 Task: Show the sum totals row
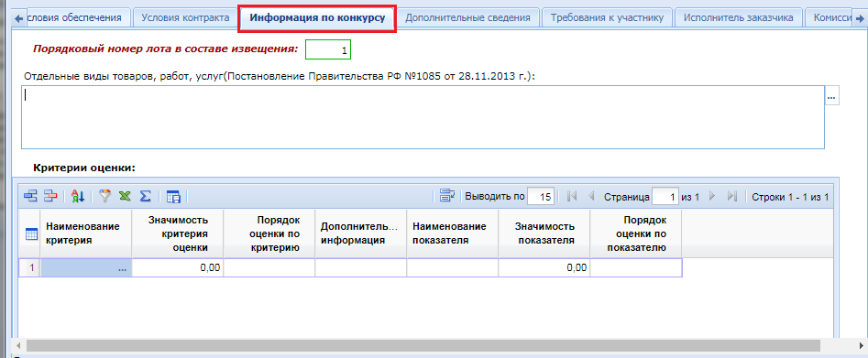click(145, 196)
